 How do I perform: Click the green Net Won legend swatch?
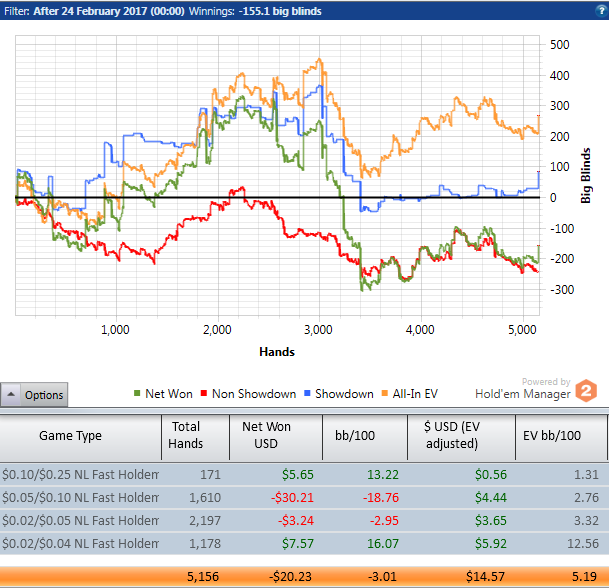(137, 393)
